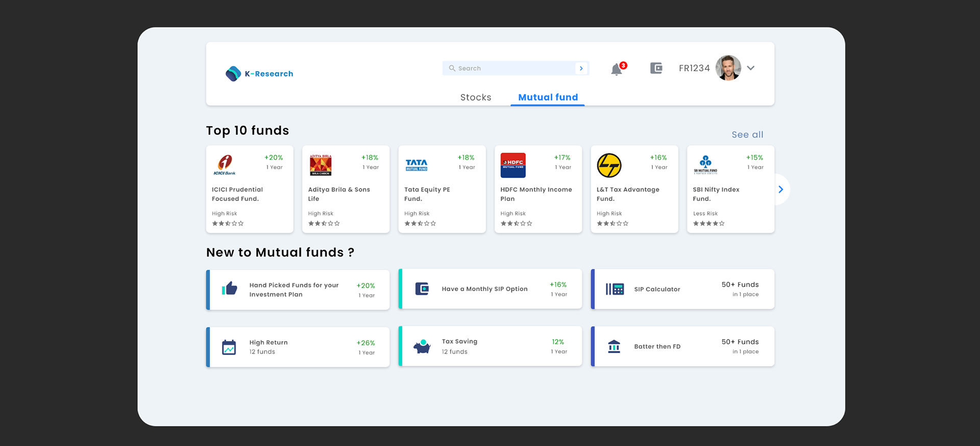Screen dimensions: 980x446
Task: Focus the Search input field
Action: [516, 68]
